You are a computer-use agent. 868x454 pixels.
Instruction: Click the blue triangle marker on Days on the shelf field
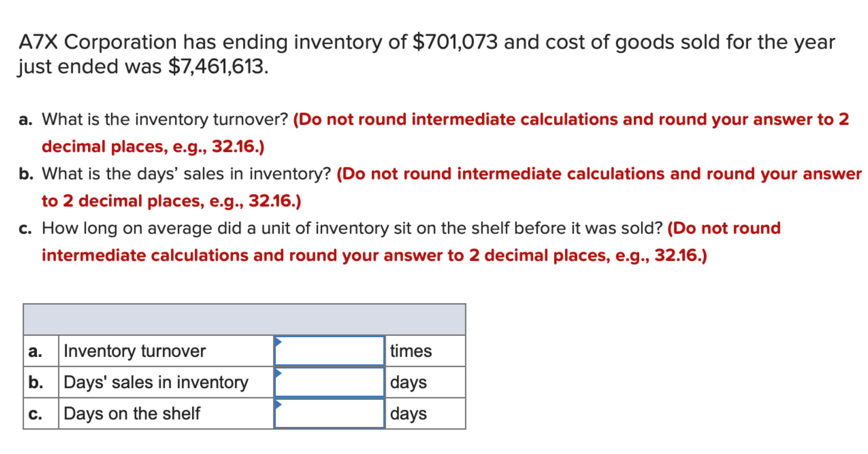pyautogui.click(x=279, y=404)
